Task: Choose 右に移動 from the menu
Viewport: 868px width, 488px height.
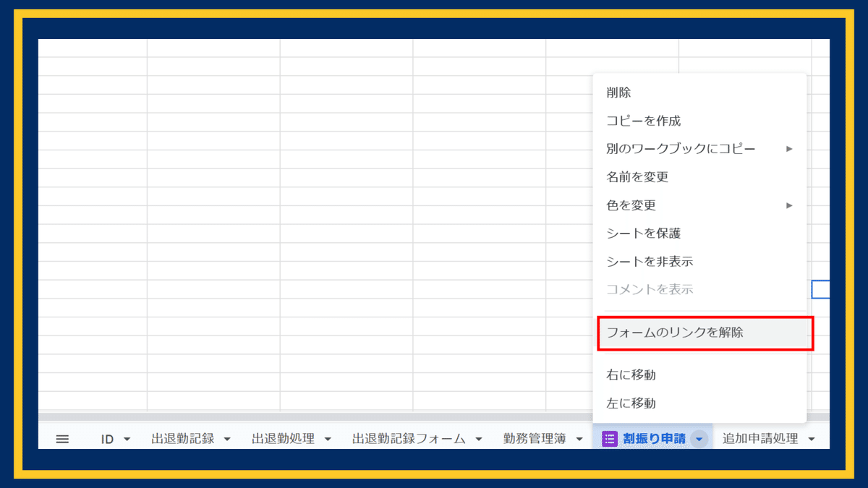Action: [699, 375]
